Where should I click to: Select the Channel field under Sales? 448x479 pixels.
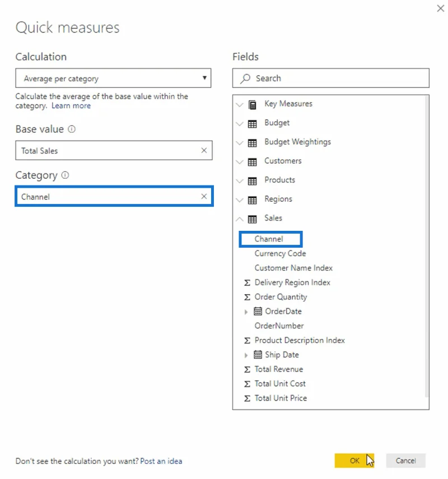tap(269, 239)
